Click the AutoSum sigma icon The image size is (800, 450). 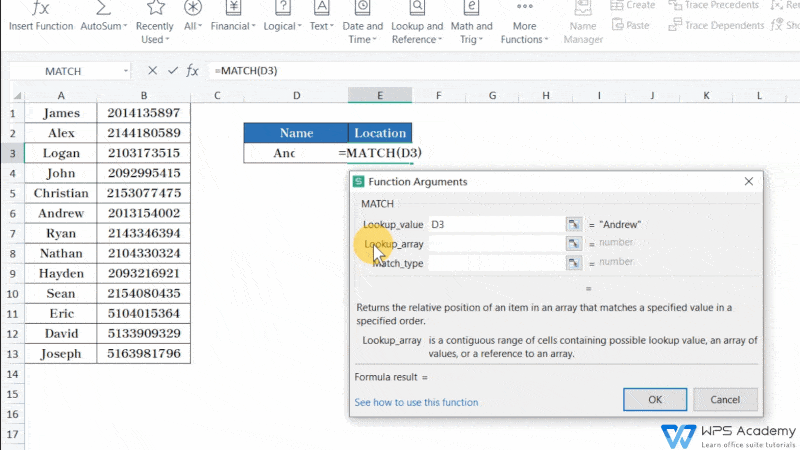pyautogui.click(x=103, y=8)
